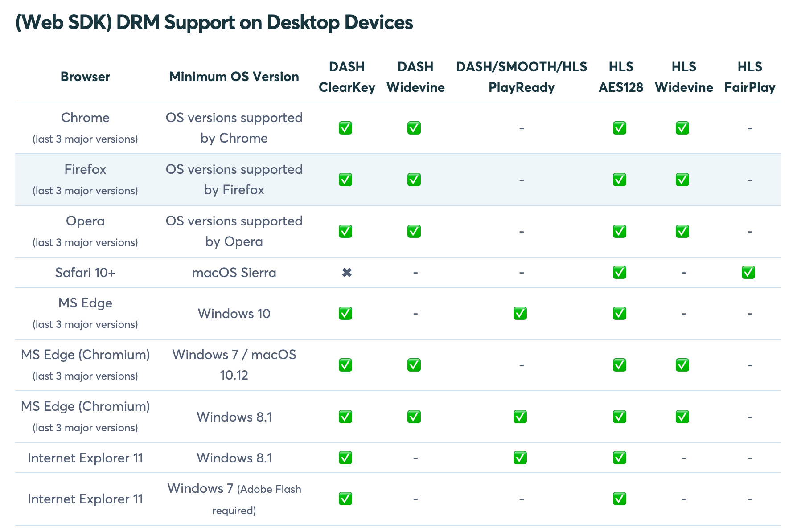Click Safari 10+ HLS FairPlay checkmark
Image resolution: width=797 pixels, height=532 pixels.
748,272
